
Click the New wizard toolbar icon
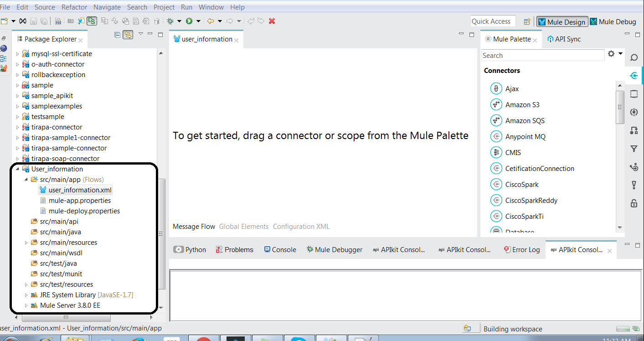click(4, 21)
